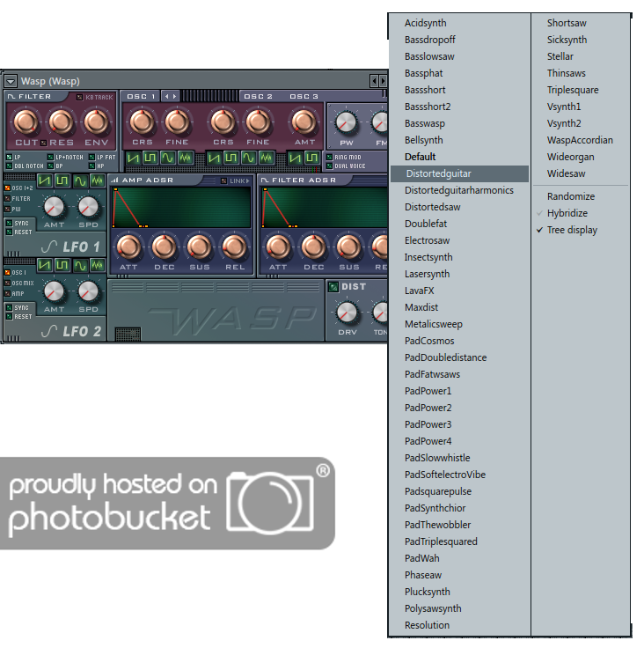Image resolution: width=644 pixels, height=648 pixels.
Task: Select OSC 3 sawtooth waveform
Action: click(x=295, y=158)
